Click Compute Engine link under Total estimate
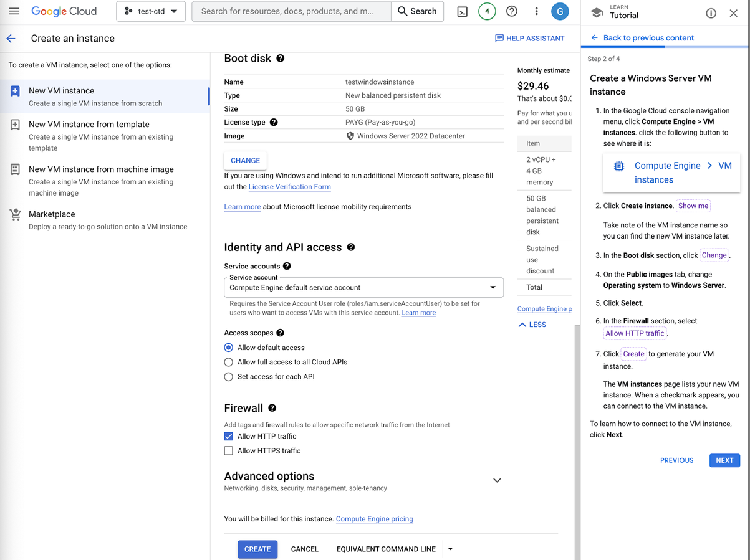750x560 pixels. (x=544, y=309)
